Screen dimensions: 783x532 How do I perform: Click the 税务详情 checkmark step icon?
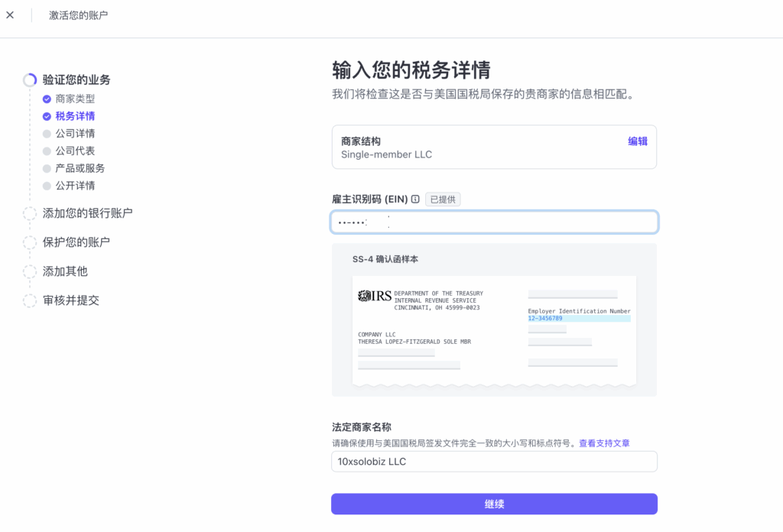tap(47, 117)
